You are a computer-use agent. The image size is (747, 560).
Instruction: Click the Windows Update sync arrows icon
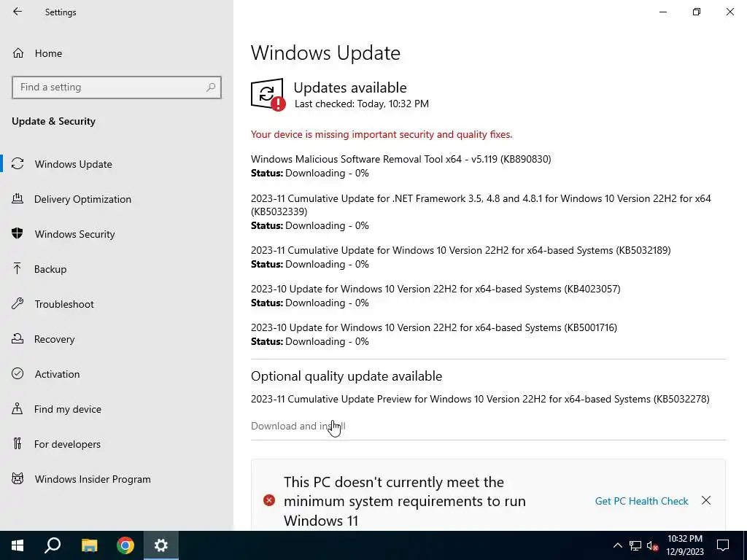tap(18, 164)
